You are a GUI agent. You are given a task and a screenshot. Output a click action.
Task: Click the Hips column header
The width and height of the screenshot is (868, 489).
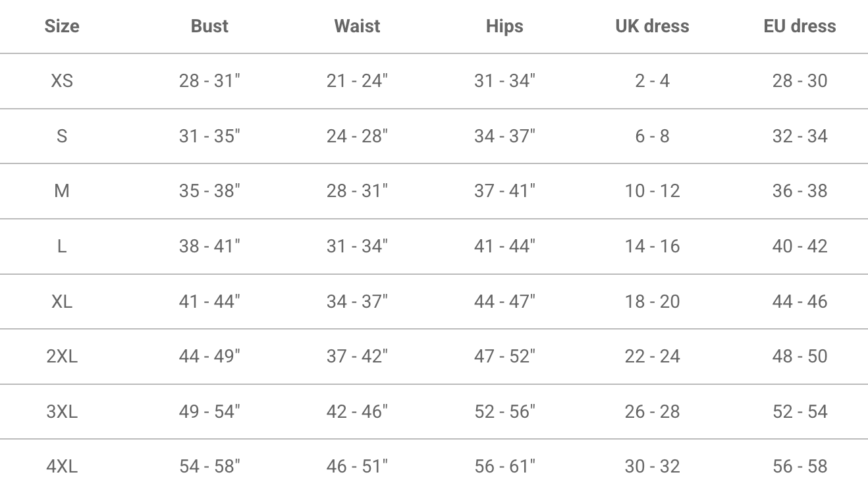pyautogui.click(x=504, y=26)
